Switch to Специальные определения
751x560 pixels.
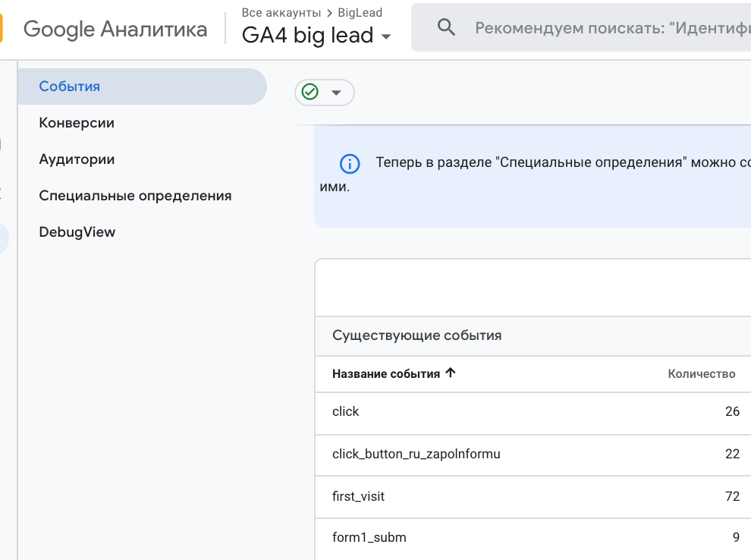click(x=135, y=195)
